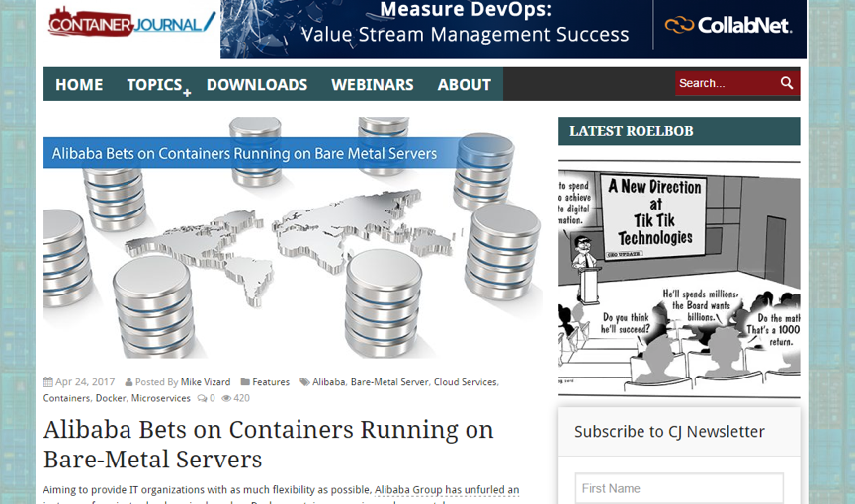Viewport: 855px width, 504px height.
Task: Open the Home menu item
Action: pyautogui.click(x=79, y=85)
